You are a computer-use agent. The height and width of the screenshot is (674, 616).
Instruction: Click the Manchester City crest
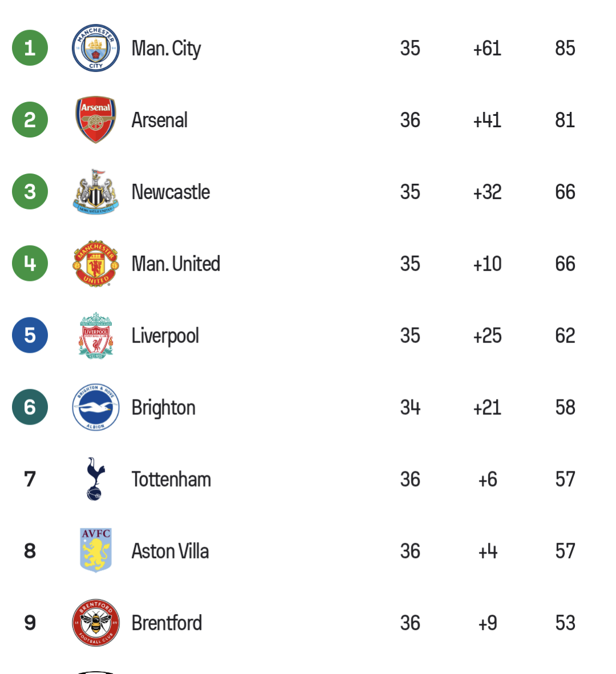[96, 48]
